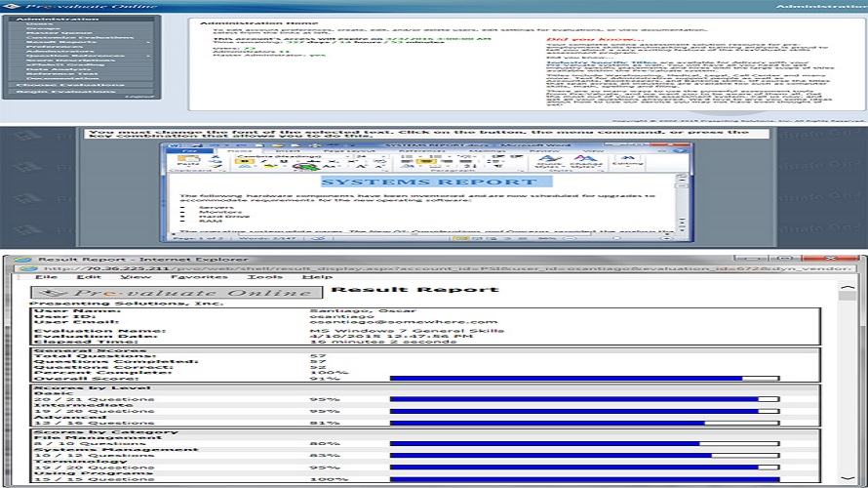Switch to the References tab in Word
The width and height of the screenshot is (868, 488).
[x=422, y=150]
